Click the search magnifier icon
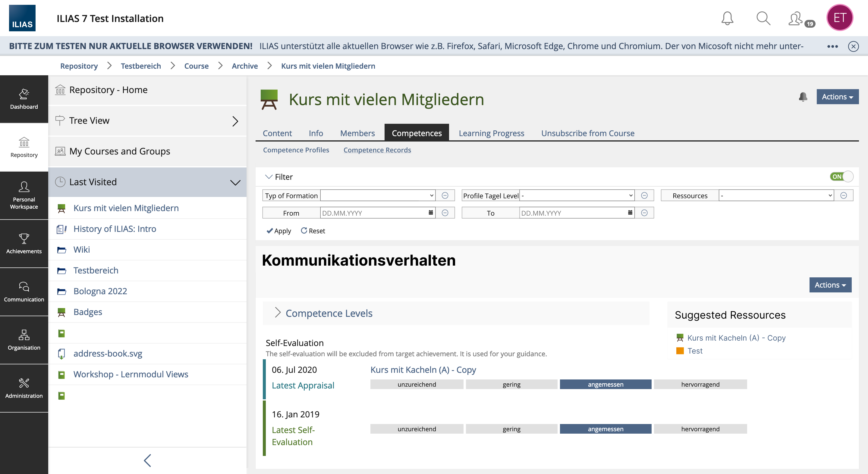Image resolution: width=868 pixels, height=474 pixels. point(763,18)
